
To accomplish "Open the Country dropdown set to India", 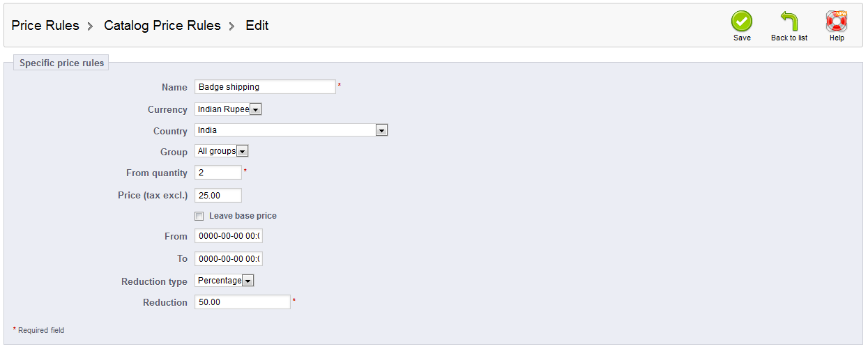I will (291, 130).
